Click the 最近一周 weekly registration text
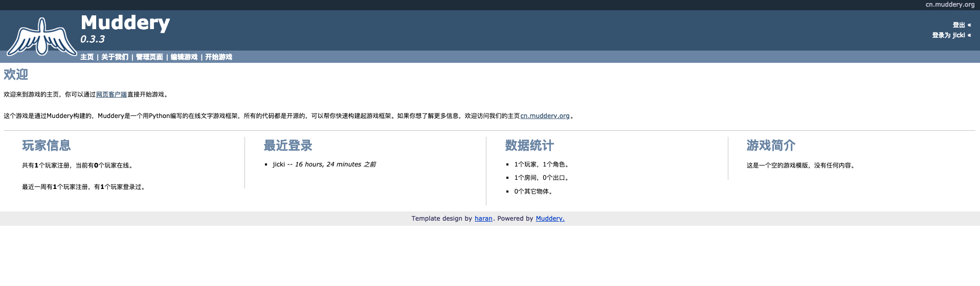This screenshot has height=286, width=980. click(x=84, y=187)
